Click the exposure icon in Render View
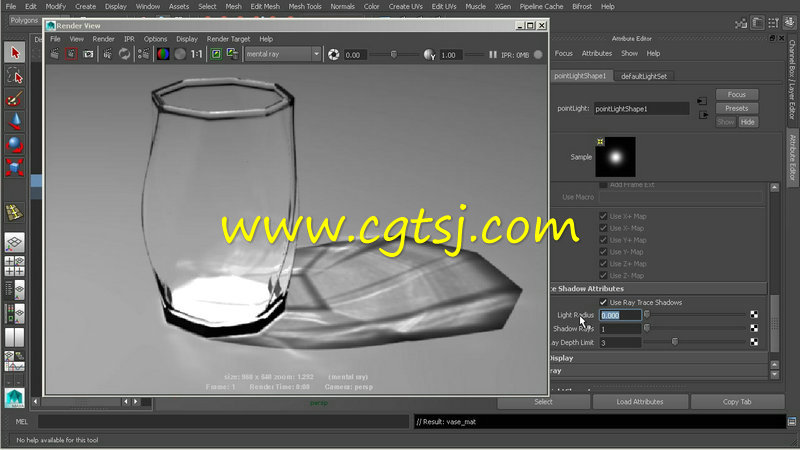Screen dimensions: 800x450 334,55
